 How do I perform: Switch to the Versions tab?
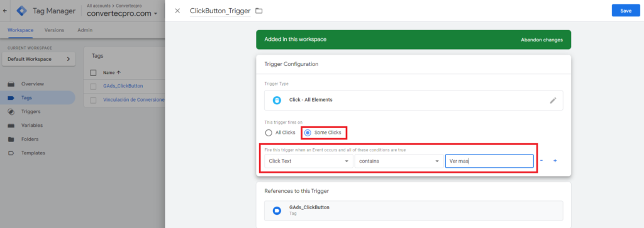coord(54,30)
